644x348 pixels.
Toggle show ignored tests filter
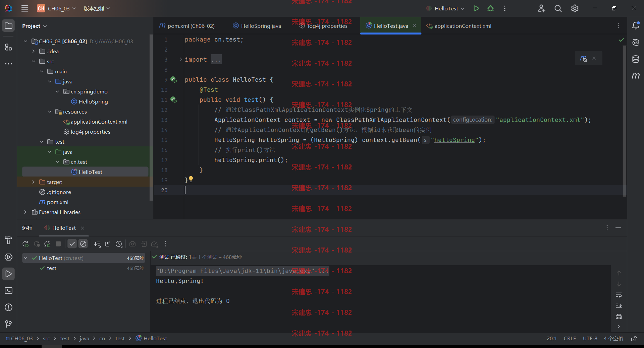tap(83, 244)
